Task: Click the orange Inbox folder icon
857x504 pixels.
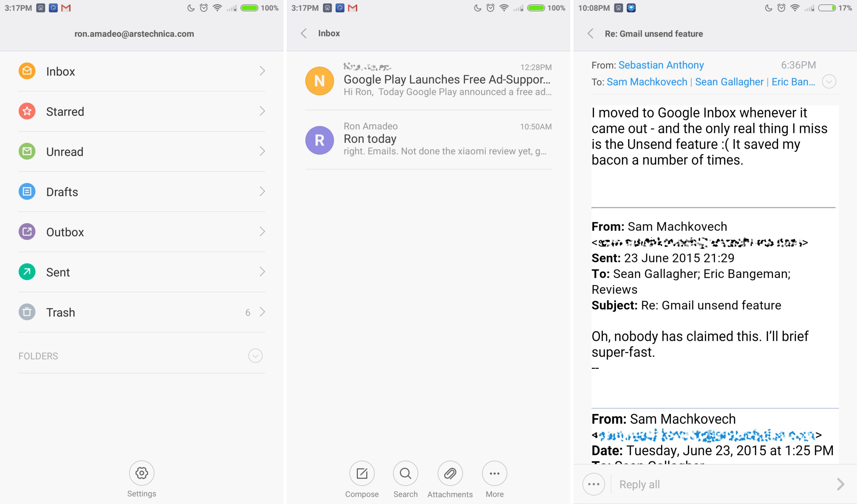Action: point(27,71)
